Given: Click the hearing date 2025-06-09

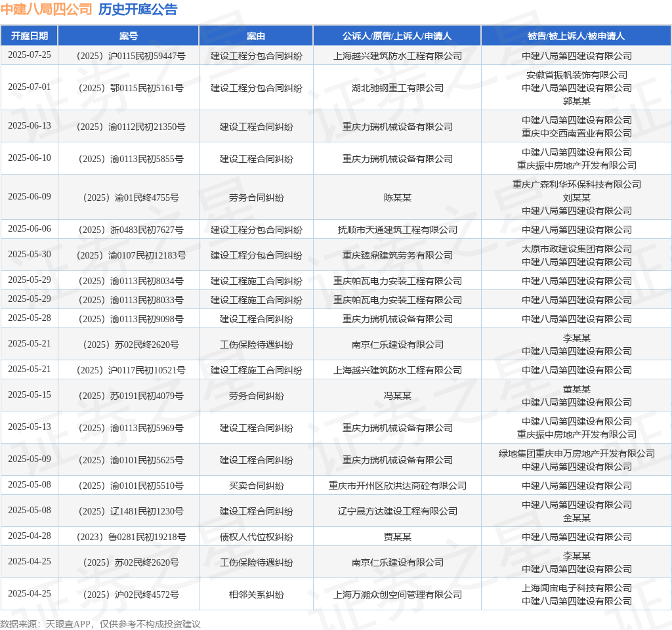Looking at the screenshot, I should tap(29, 196).
